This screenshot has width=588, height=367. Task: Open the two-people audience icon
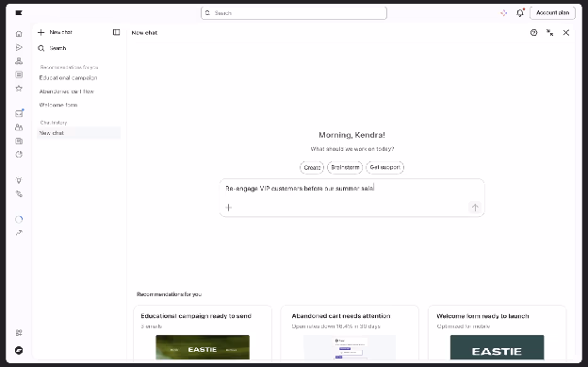(19, 127)
